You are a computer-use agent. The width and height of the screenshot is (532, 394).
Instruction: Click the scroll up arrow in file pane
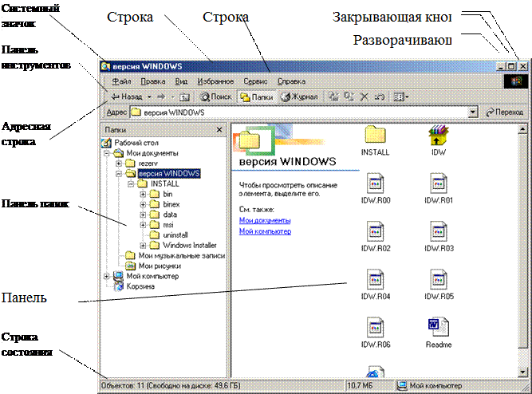[x=522, y=129]
